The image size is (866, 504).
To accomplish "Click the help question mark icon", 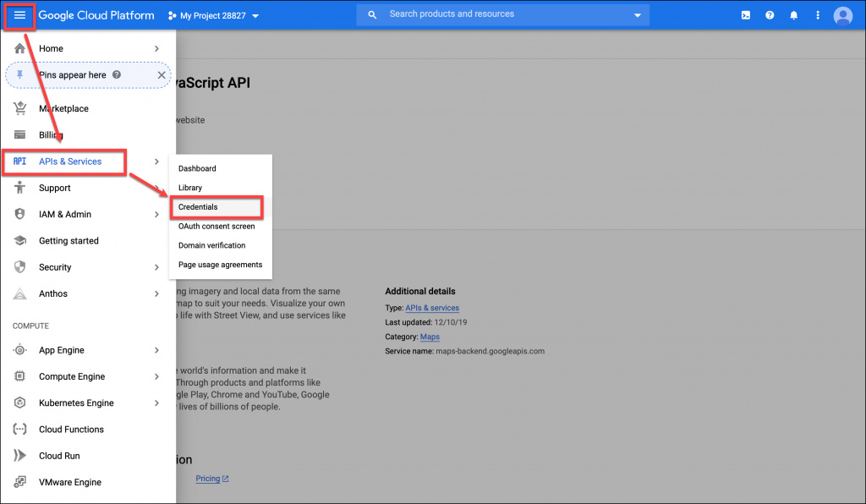I will [x=770, y=15].
